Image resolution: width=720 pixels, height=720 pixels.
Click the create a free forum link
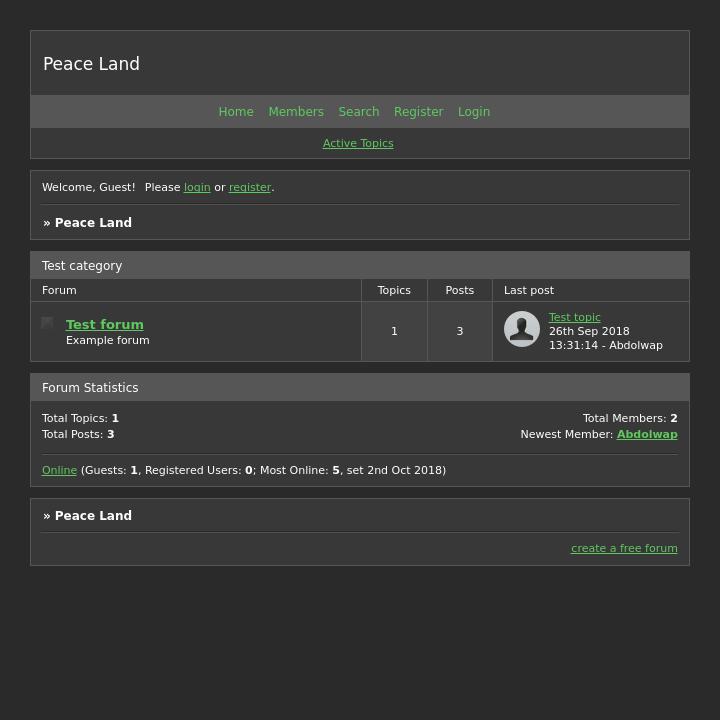[624, 549]
